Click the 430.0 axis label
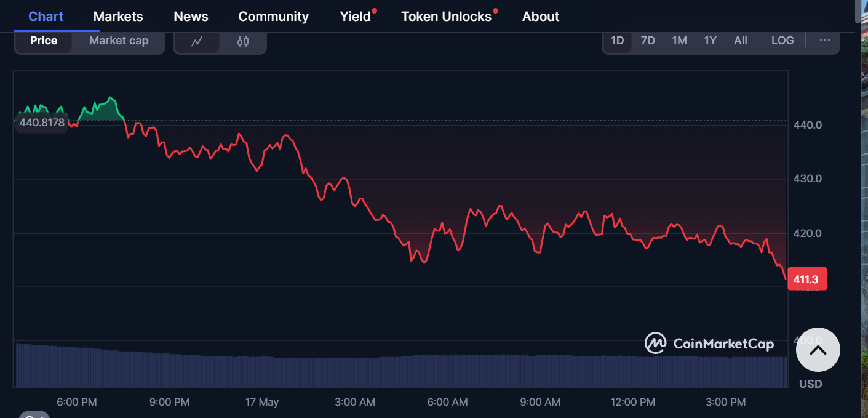This screenshot has width=868, height=418. (x=807, y=179)
